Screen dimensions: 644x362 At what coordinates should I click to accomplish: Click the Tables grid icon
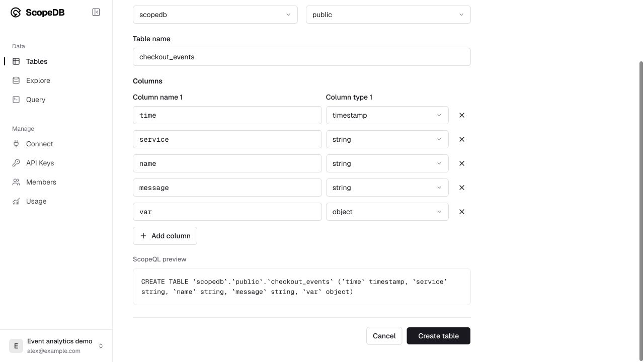[x=16, y=61]
